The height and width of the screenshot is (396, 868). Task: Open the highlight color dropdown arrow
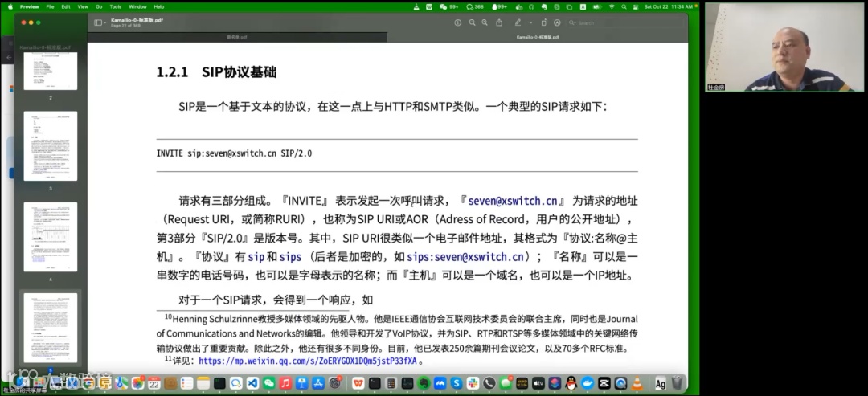click(x=530, y=22)
